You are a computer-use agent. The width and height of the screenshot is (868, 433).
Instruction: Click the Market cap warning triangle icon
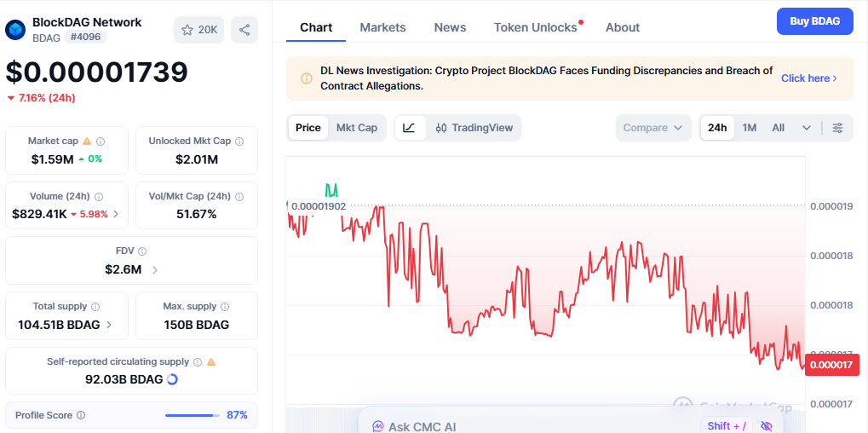87,141
